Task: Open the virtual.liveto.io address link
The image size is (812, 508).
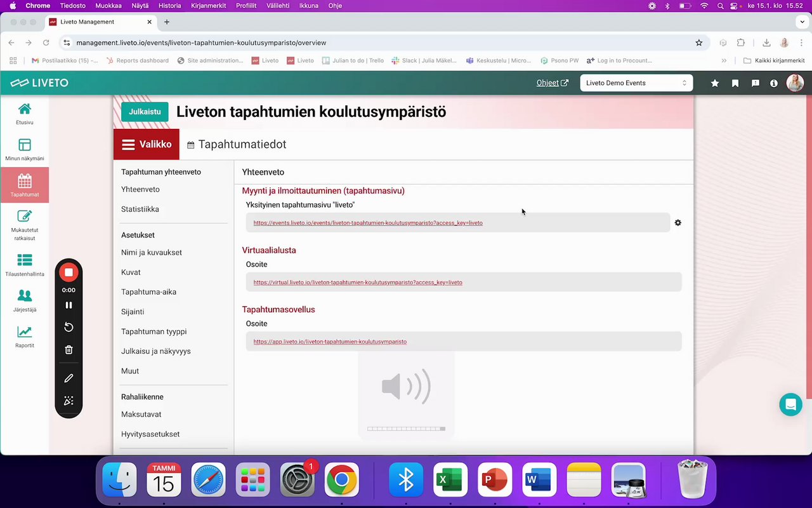Action: click(358, 283)
